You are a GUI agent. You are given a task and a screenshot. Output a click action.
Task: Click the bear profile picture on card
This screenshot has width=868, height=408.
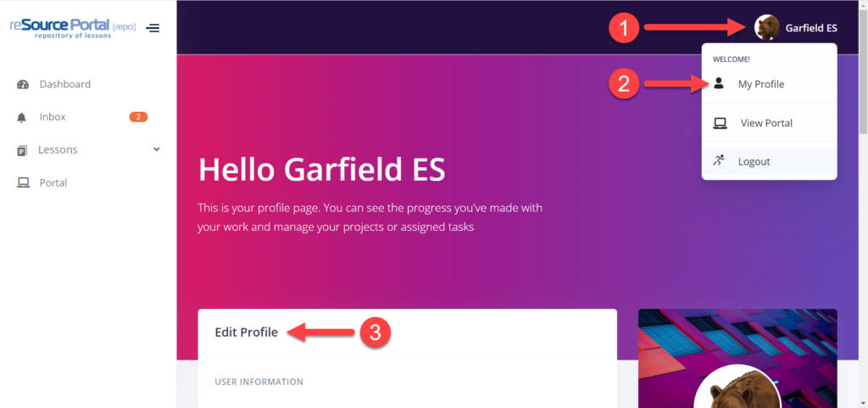click(x=737, y=392)
